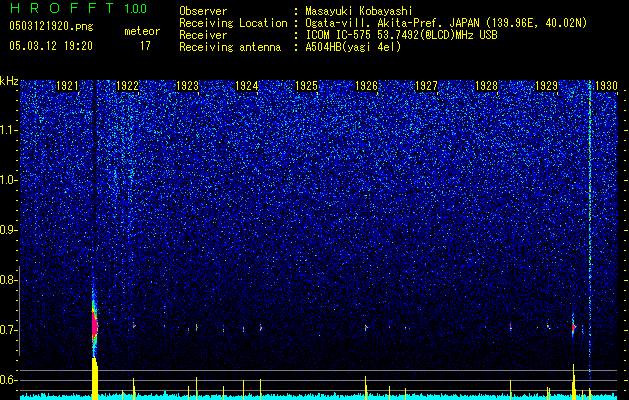Click the 1925 time marker
Screen dimensions: 629x400
pyautogui.click(x=306, y=86)
